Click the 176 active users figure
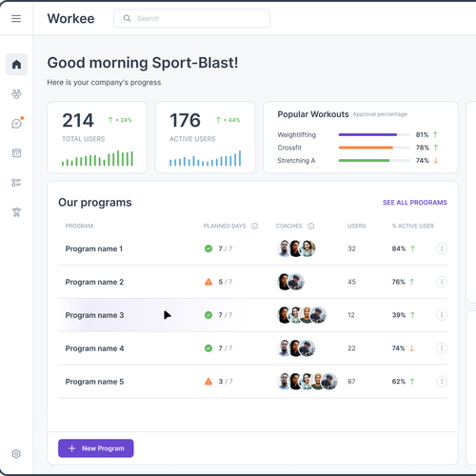This screenshot has height=476, width=476. (x=186, y=120)
